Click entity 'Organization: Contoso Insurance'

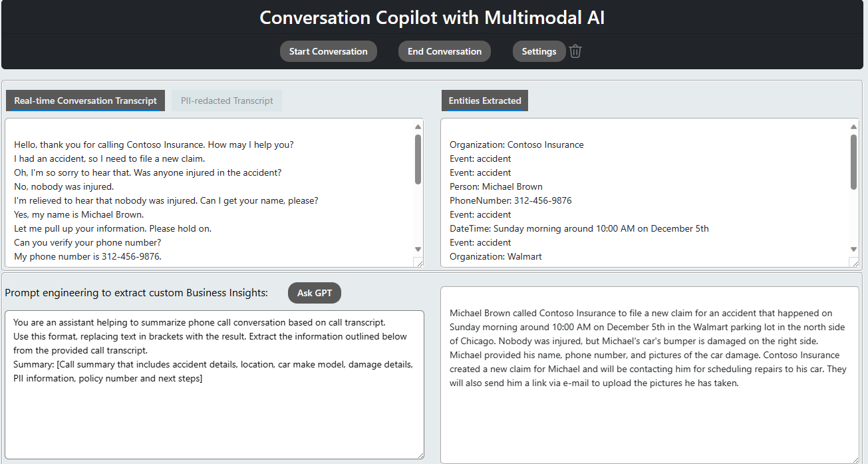click(x=517, y=144)
